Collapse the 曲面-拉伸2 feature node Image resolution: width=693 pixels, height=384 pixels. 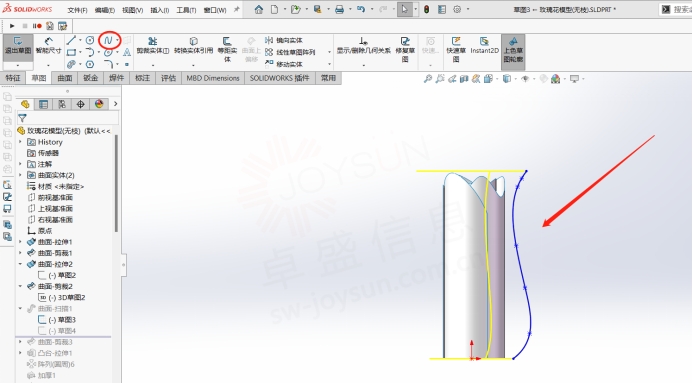coord(20,264)
